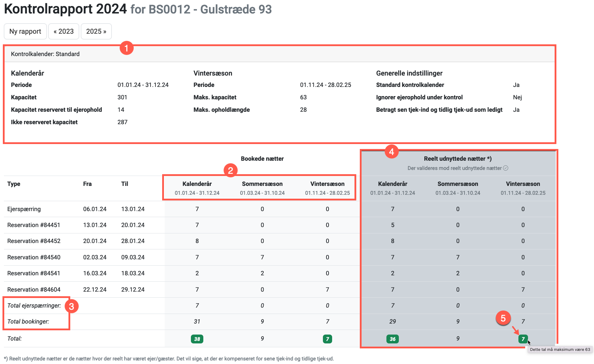Click green 7 badge under Reelt udnyttede Vintersæson
The height and width of the screenshot is (364, 594).
[x=523, y=339]
